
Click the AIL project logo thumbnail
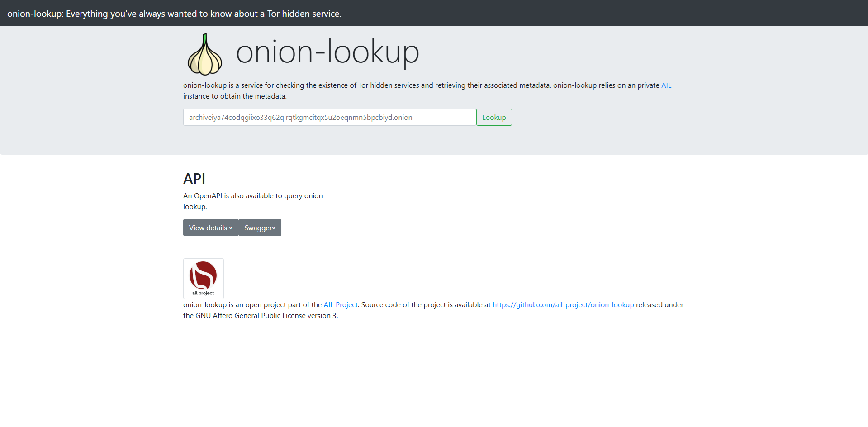tap(204, 279)
